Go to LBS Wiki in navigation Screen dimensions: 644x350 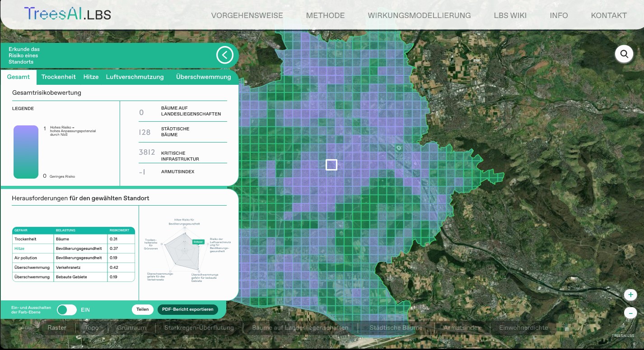tap(510, 15)
